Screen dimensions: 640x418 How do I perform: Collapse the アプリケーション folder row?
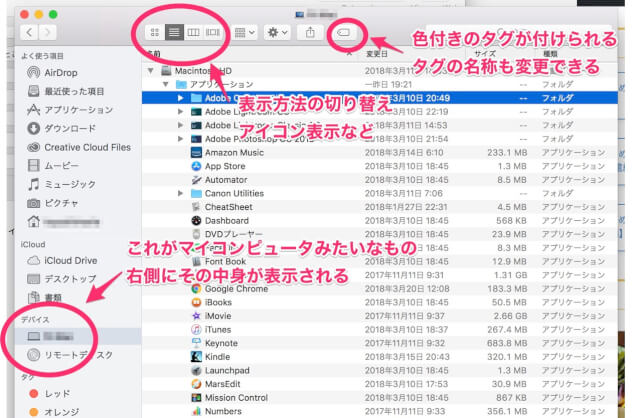coord(166,84)
